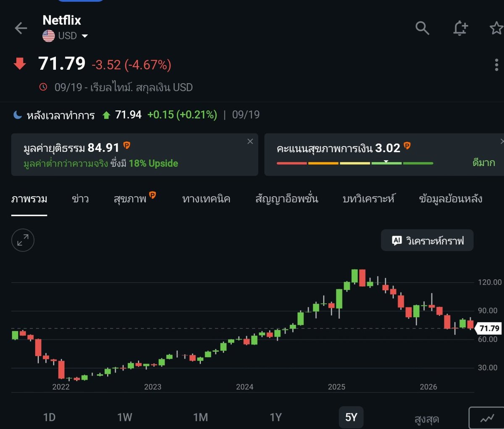Go back using the left arrow
This screenshot has height=429, width=504.
tap(21, 28)
